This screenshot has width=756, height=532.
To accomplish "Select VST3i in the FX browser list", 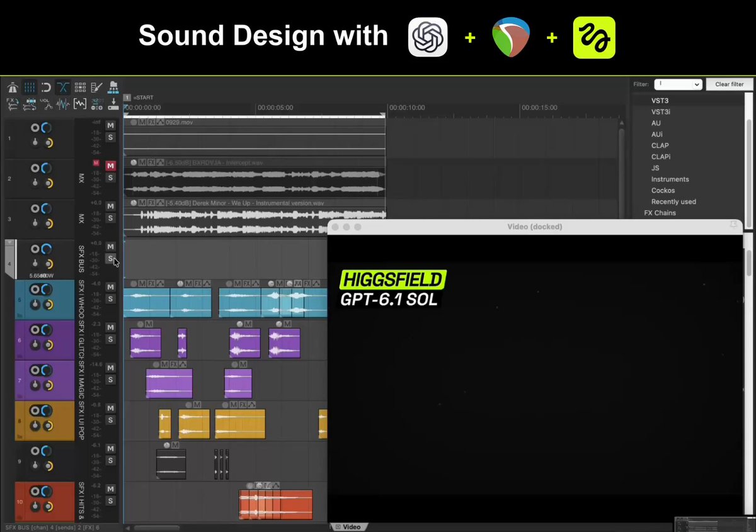I will click(661, 111).
